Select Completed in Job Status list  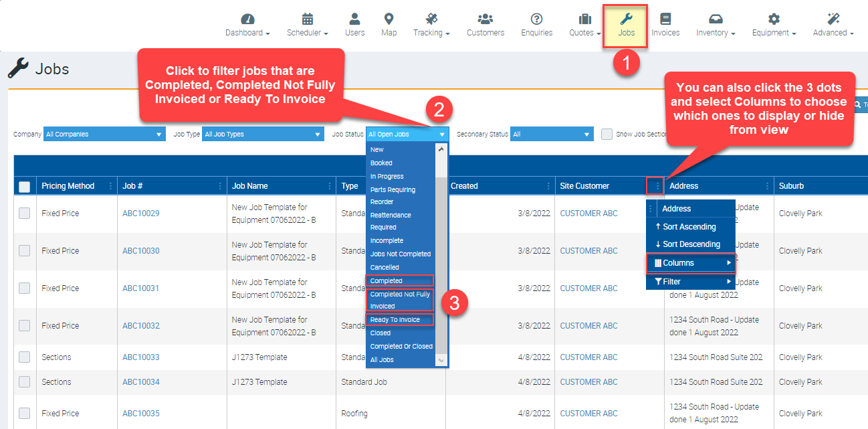(x=400, y=280)
